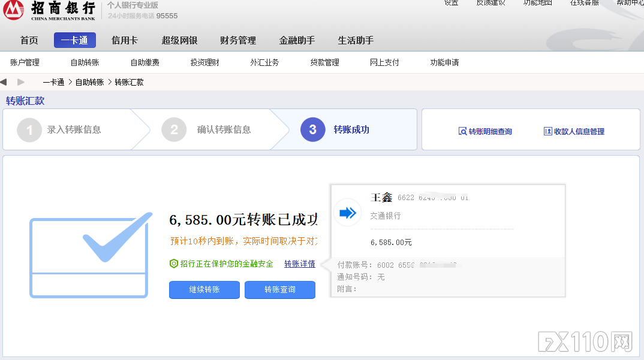Click the 6,585.00元 amount in payee card
The image size is (644, 360).
pos(391,243)
